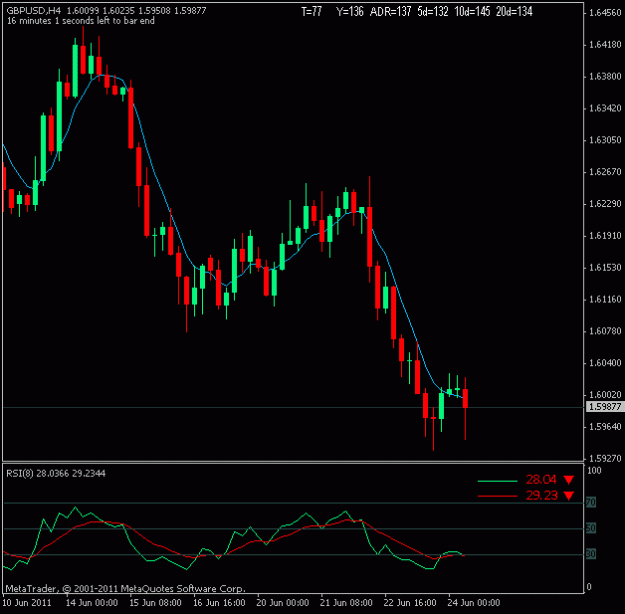Viewport: 625px width, 614px height.
Task: Click the RSI level 70 label
Action: [x=591, y=502]
